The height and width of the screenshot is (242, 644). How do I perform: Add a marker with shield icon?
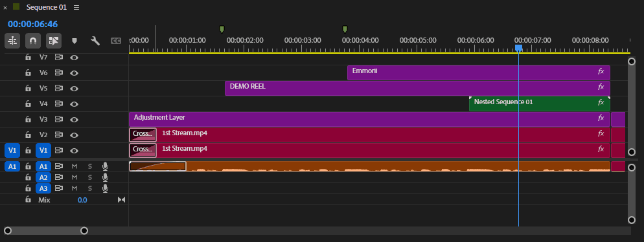click(75, 41)
